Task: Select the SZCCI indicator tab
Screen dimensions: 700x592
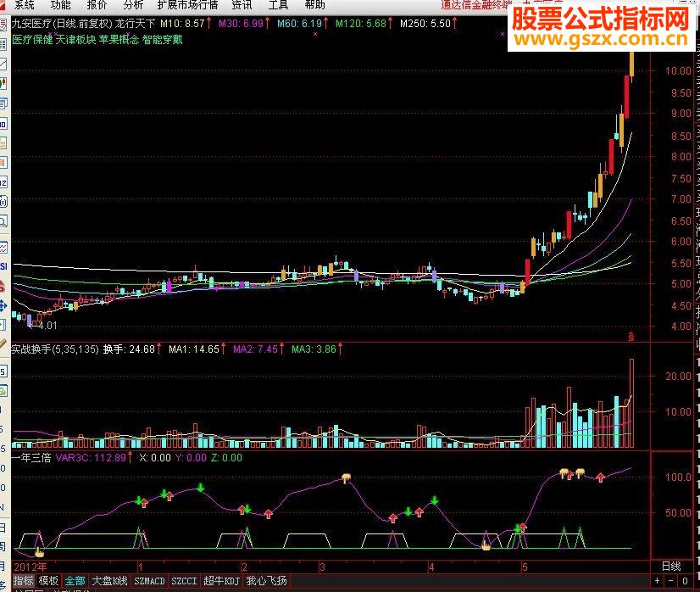Action: [184, 581]
